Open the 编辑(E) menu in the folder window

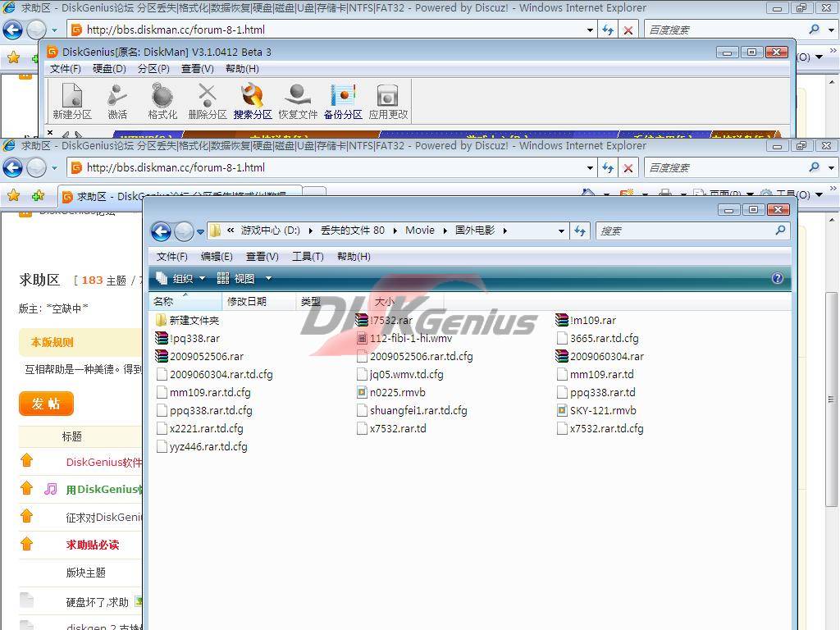click(217, 257)
